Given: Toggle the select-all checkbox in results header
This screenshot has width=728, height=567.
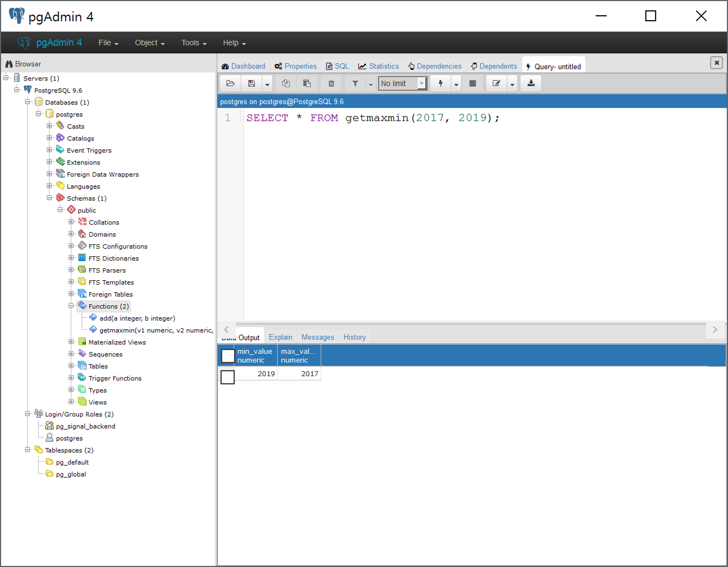Looking at the screenshot, I should coord(228,356).
